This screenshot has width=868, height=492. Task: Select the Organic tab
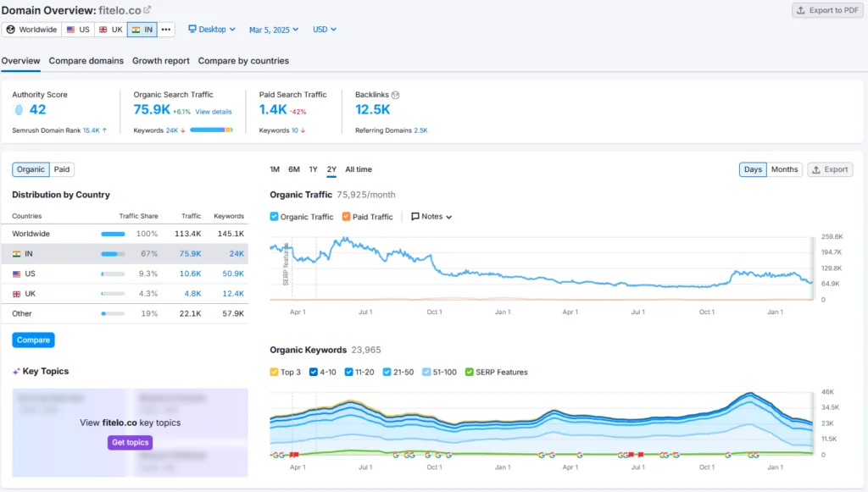(x=31, y=169)
